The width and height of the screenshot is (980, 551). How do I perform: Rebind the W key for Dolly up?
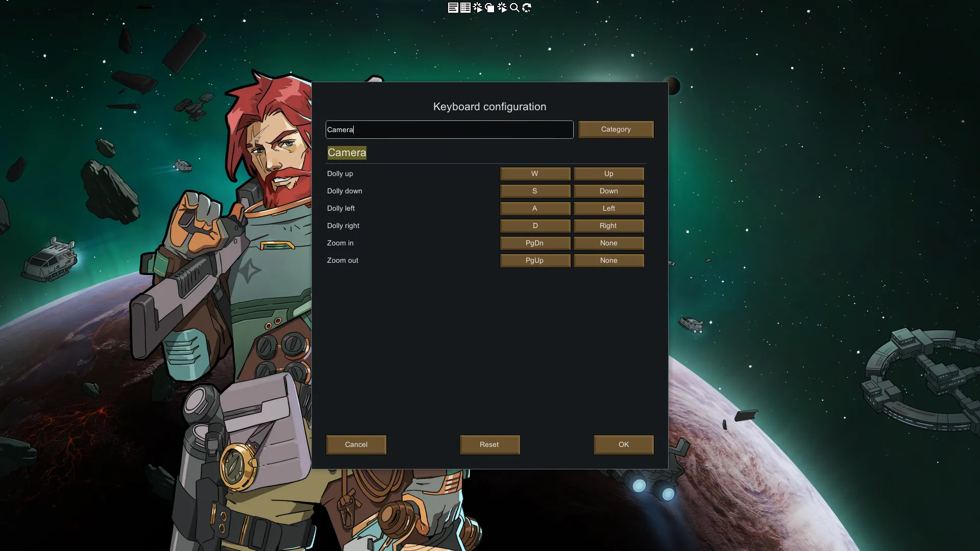click(535, 174)
